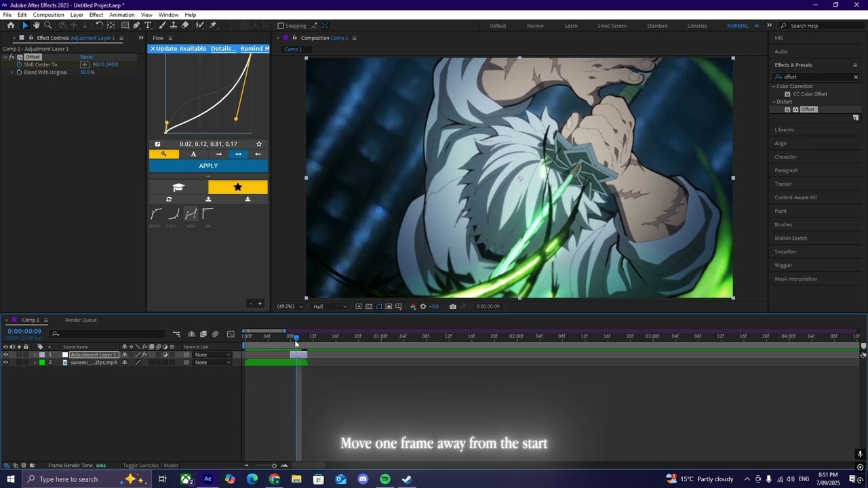Expand Adjustment Layer 1 properties

[x=35, y=354]
